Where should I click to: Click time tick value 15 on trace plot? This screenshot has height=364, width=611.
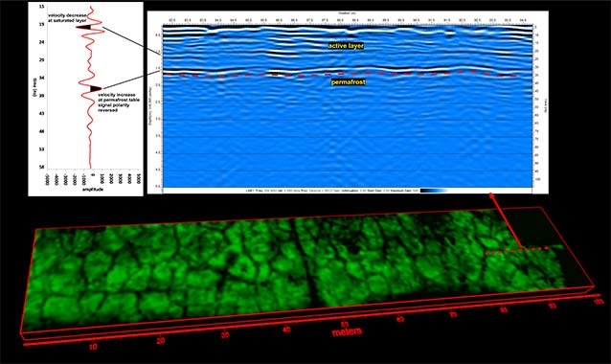(41, 7)
